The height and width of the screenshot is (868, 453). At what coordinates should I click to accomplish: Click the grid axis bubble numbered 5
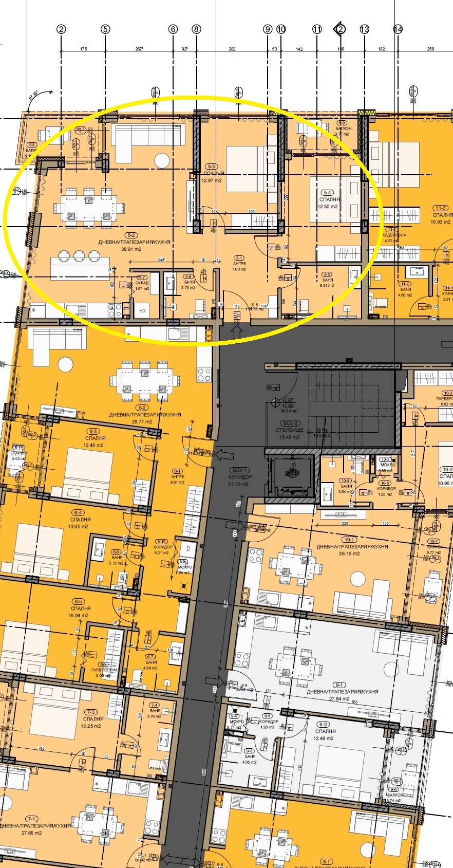click(105, 29)
